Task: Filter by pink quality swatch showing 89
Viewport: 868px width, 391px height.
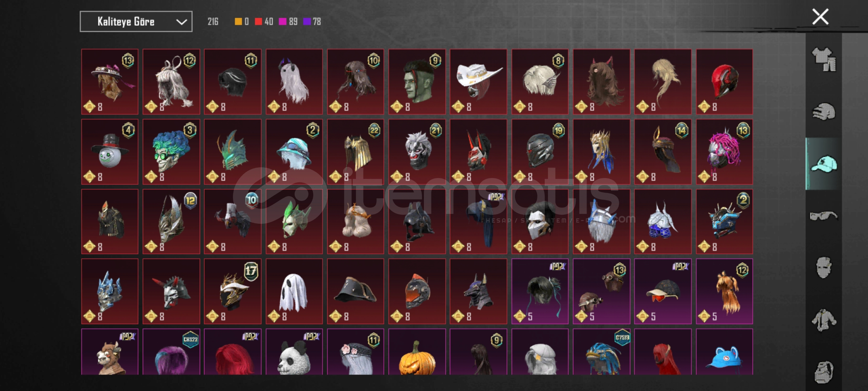Action: (288, 22)
